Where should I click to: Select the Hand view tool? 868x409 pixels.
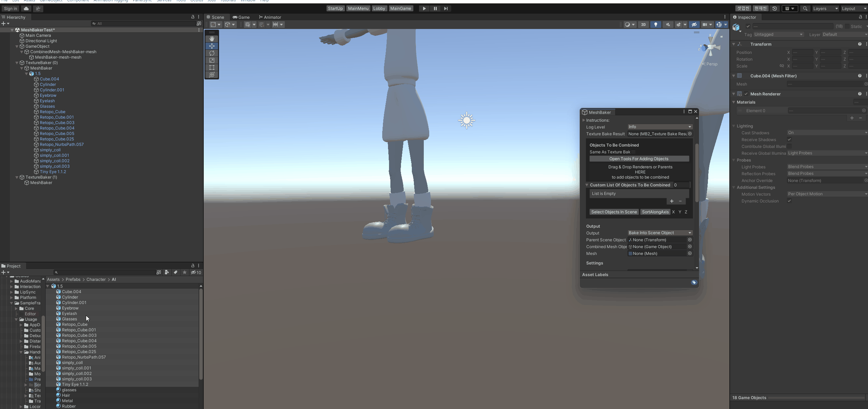pyautogui.click(x=212, y=39)
